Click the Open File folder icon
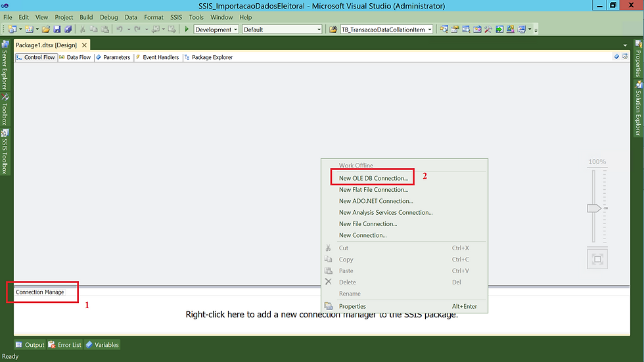This screenshot has width=644, height=362. click(x=46, y=29)
